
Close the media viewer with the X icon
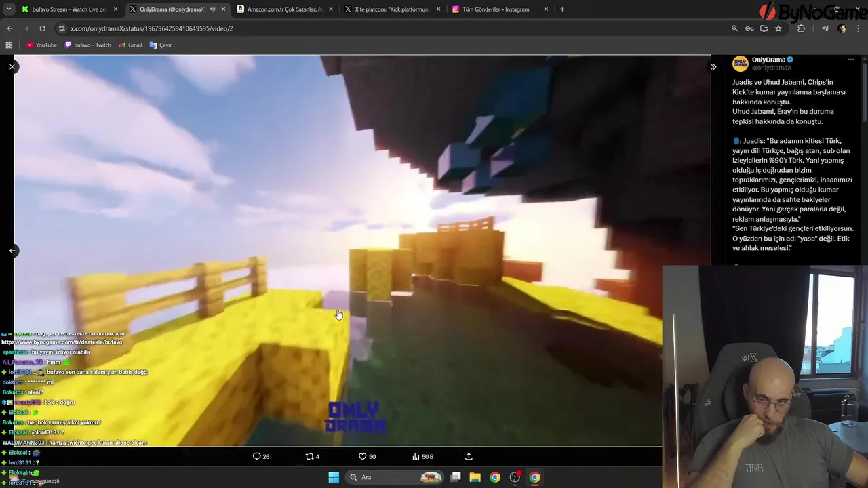12,67
